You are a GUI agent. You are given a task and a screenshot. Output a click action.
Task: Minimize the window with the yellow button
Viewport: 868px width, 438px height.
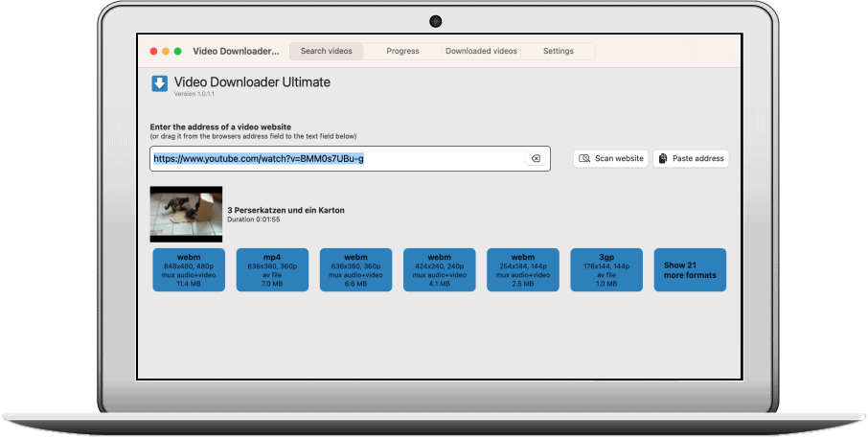click(x=166, y=51)
